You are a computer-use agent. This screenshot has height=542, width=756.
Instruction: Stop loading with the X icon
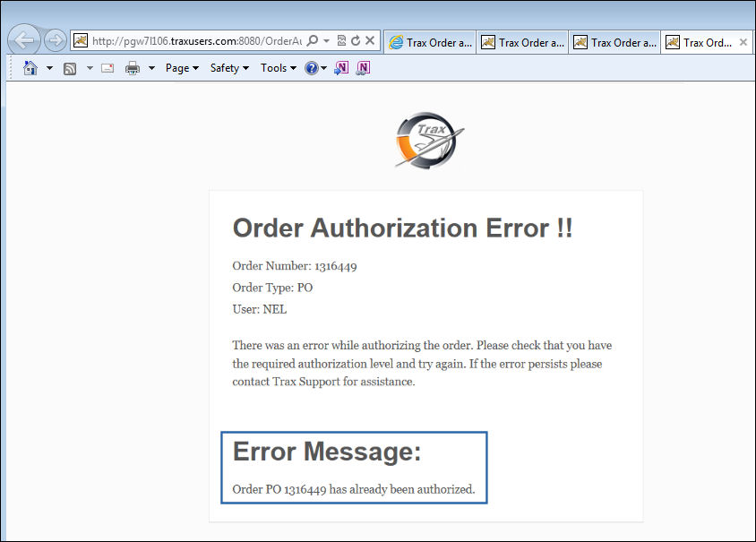(370, 40)
